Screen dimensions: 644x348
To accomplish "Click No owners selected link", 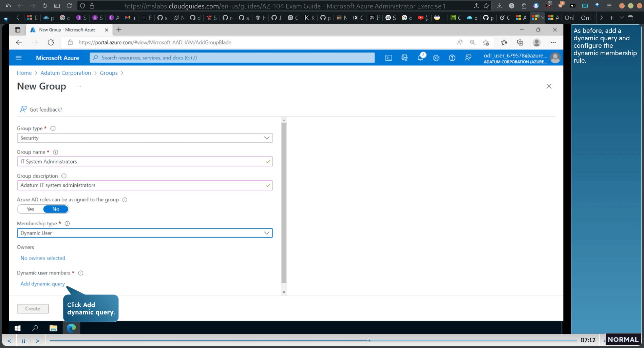I will coord(43,258).
